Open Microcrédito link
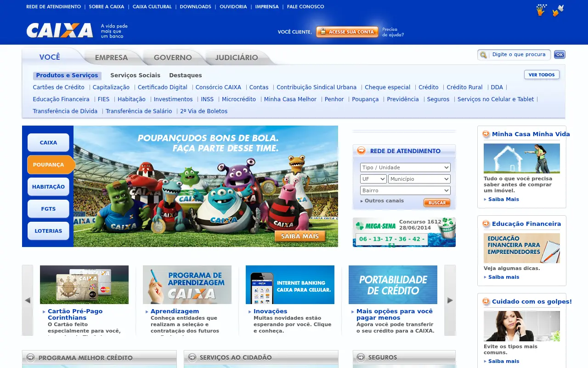Screen dimensions: 588x368 coord(239,99)
